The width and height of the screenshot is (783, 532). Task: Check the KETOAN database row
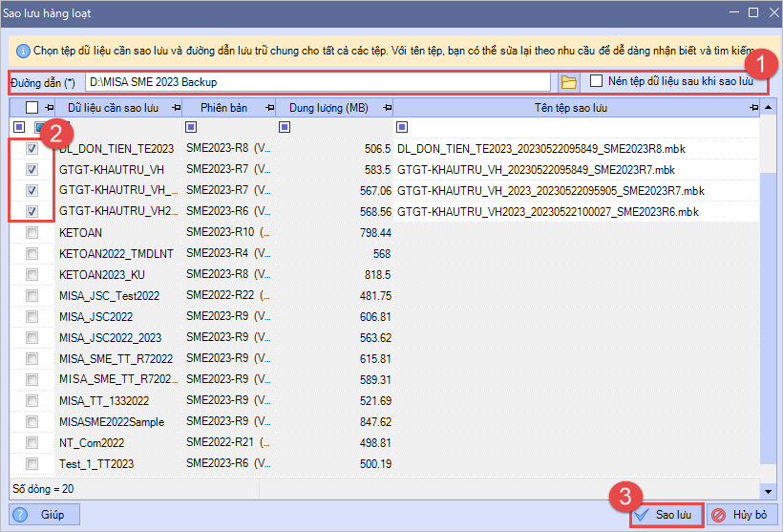pyautogui.click(x=32, y=232)
